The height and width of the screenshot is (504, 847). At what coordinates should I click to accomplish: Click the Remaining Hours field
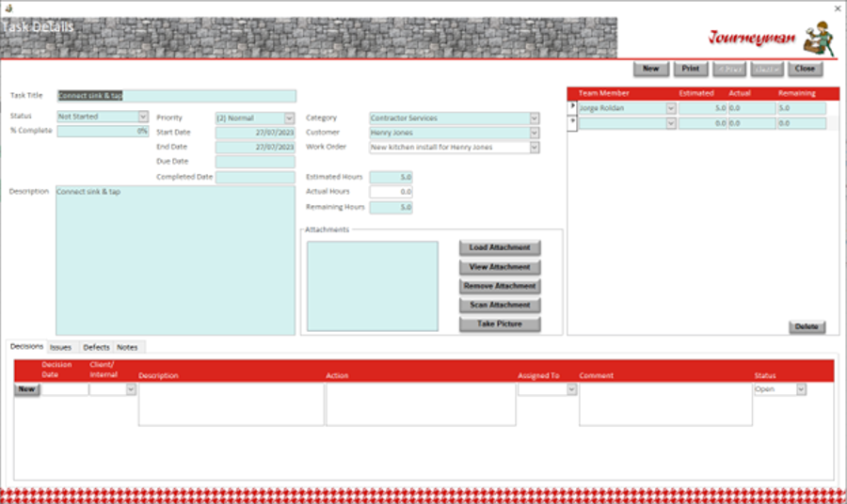[392, 207]
